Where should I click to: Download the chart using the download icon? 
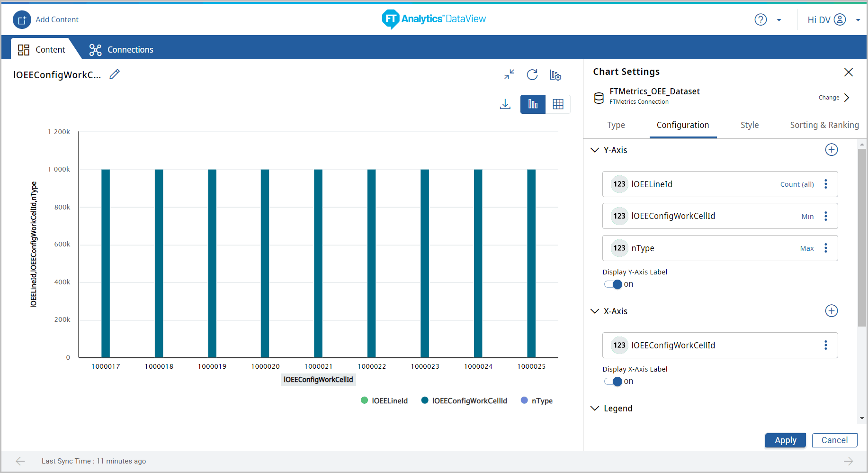505,104
